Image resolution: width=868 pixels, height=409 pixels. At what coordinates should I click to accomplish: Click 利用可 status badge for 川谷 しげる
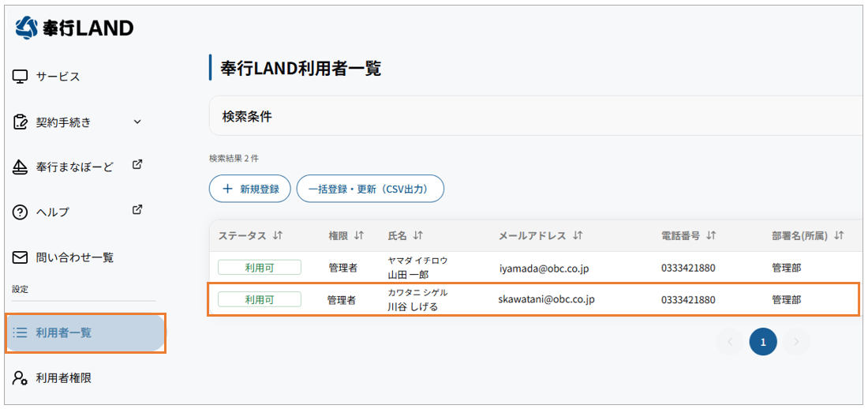click(x=259, y=299)
